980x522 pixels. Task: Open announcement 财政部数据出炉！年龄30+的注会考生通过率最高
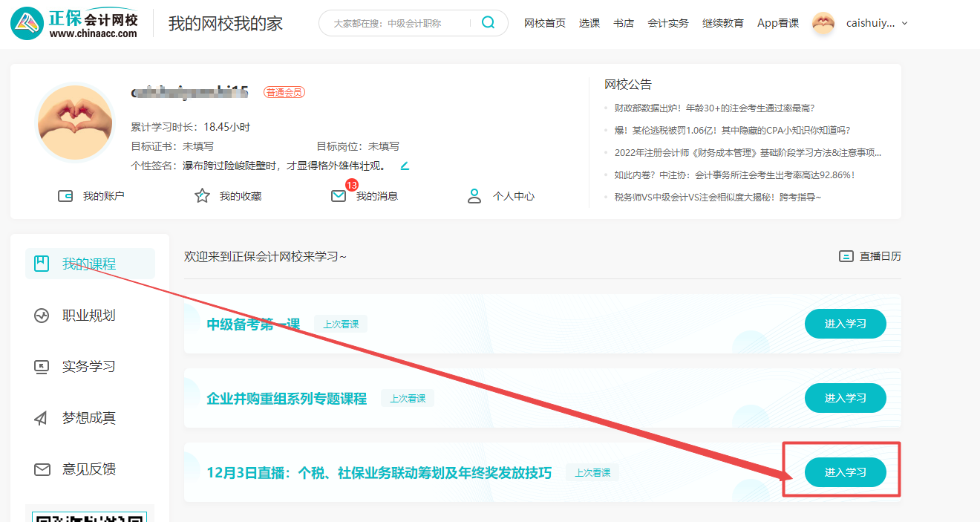click(714, 108)
